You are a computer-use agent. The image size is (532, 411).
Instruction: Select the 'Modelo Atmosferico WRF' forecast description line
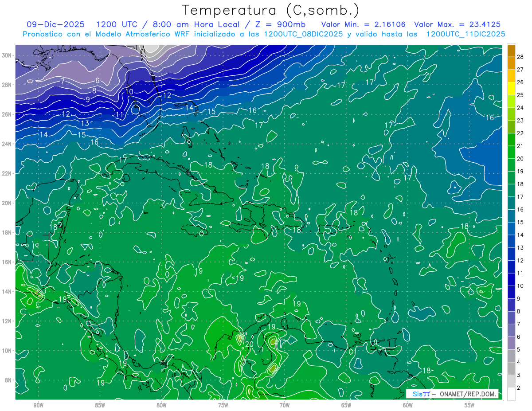[264, 34]
